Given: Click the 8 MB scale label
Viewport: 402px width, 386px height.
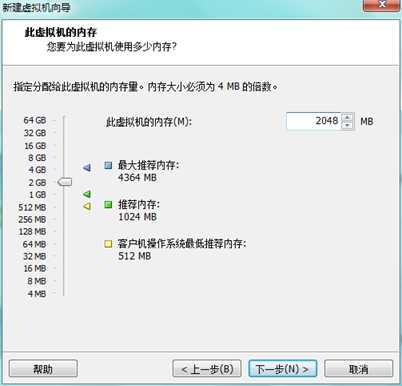Looking at the screenshot, I should point(37,281).
